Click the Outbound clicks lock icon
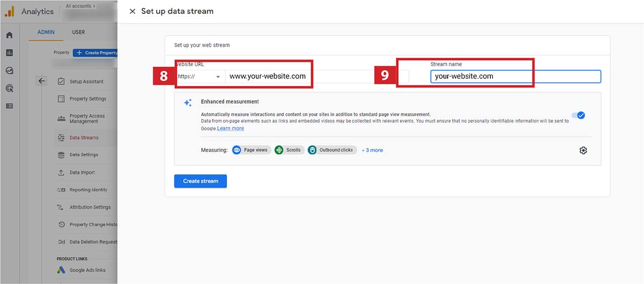The width and height of the screenshot is (644, 284). [x=312, y=150]
